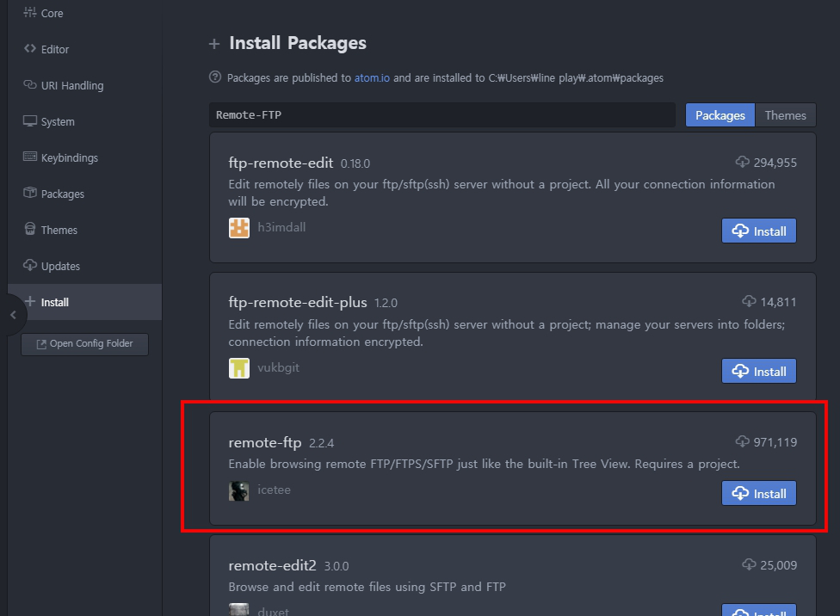Click cloud icon on ftp-remote-edit Install button
840x616 pixels.
point(740,231)
